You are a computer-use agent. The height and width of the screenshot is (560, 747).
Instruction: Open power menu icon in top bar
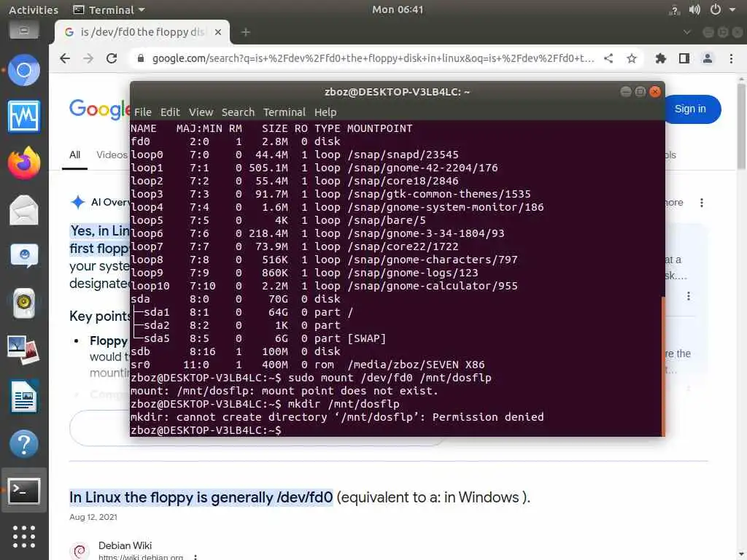[x=716, y=9]
